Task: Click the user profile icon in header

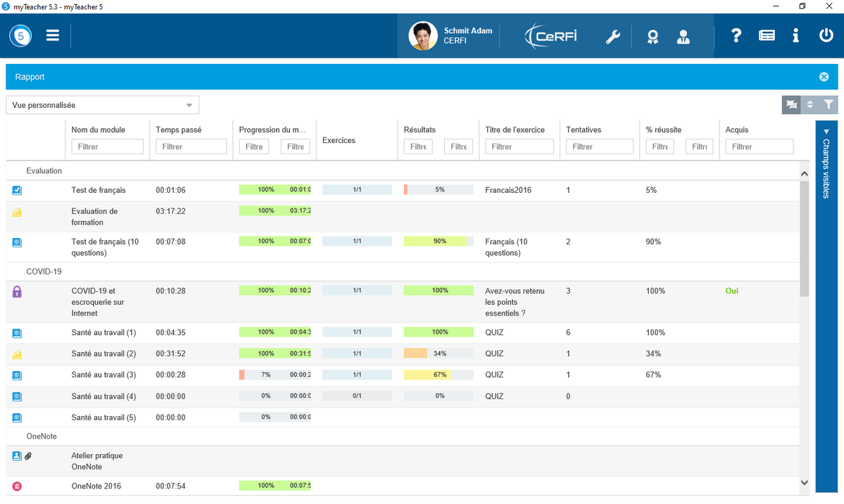Action: 683,37
